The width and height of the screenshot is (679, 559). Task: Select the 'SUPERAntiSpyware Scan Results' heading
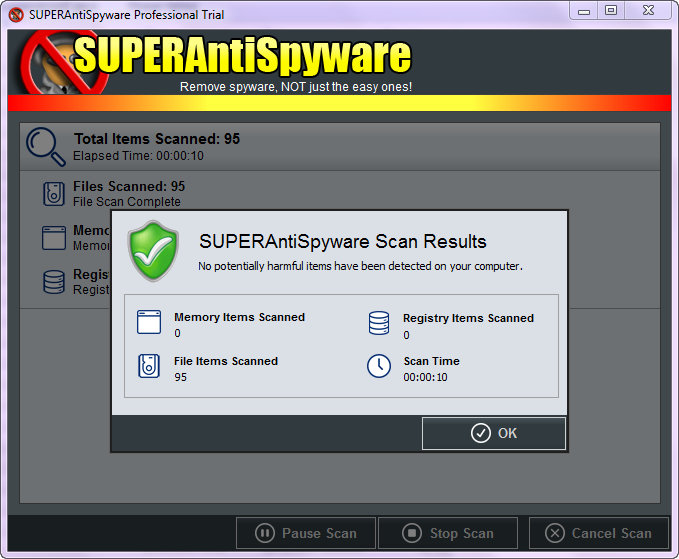coord(343,242)
